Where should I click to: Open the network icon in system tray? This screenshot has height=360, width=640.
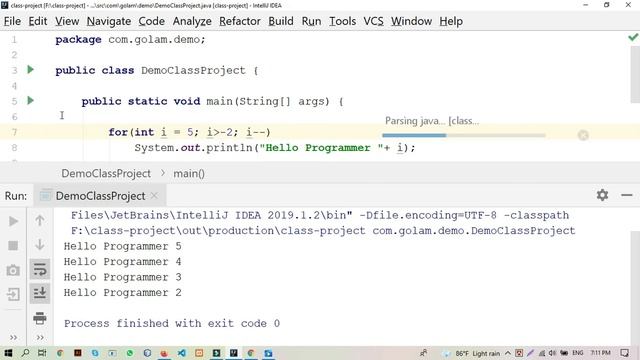pos(542,353)
